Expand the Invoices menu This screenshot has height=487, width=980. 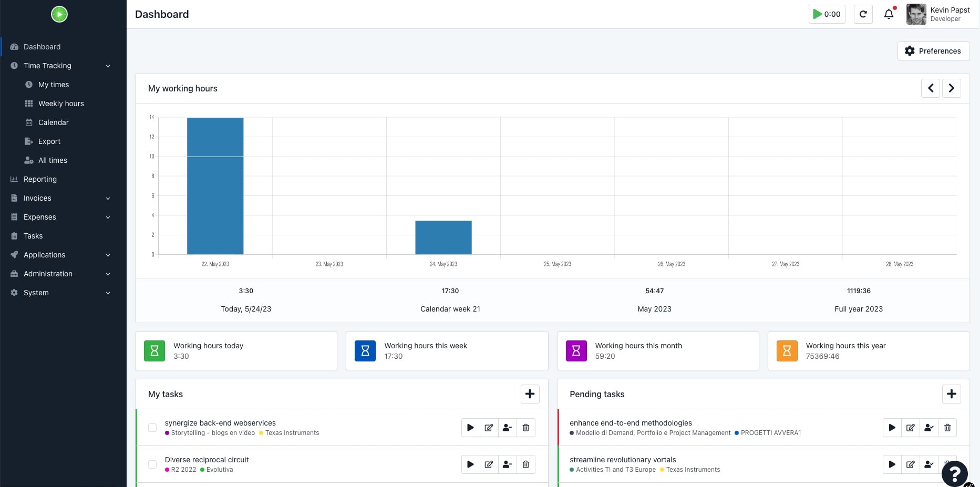pyautogui.click(x=63, y=198)
